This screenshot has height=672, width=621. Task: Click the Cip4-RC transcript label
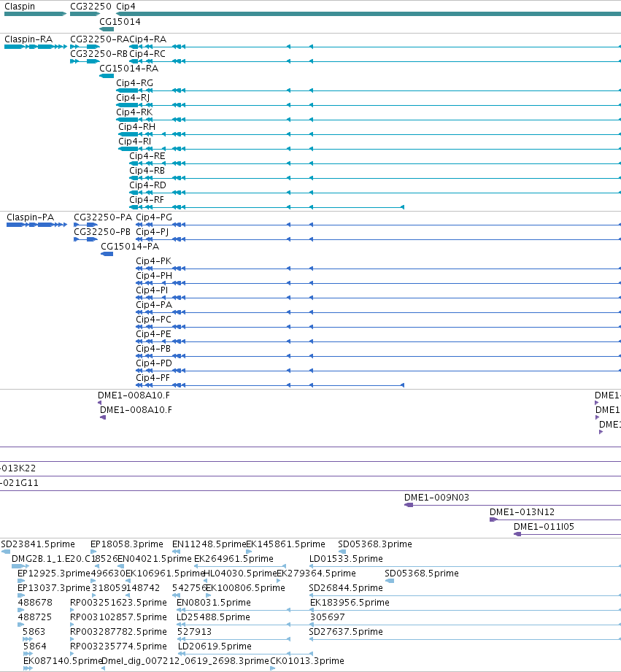pyautogui.click(x=147, y=53)
